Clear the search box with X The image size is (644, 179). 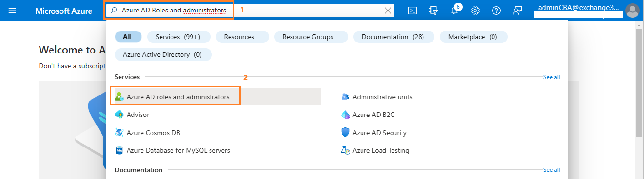coord(388,11)
